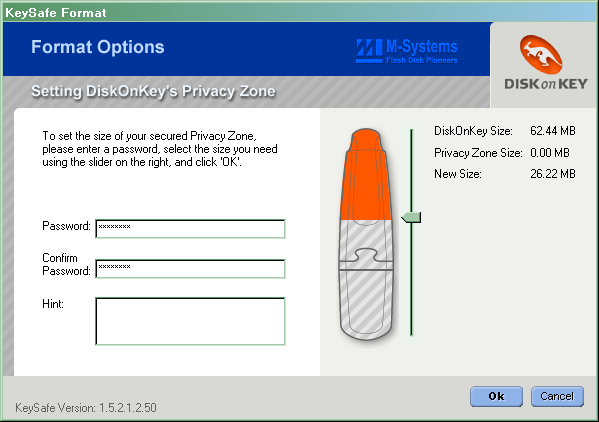Image resolution: width=599 pixels, height=422 pixels.
Task: Focus the Password input field
Action: pyautogui.click(x=190, y=228)
